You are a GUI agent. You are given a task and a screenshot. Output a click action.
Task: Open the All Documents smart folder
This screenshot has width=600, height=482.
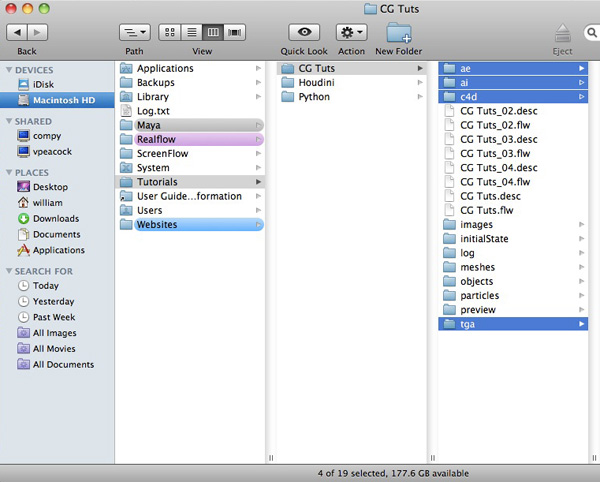tap(57, 365)
